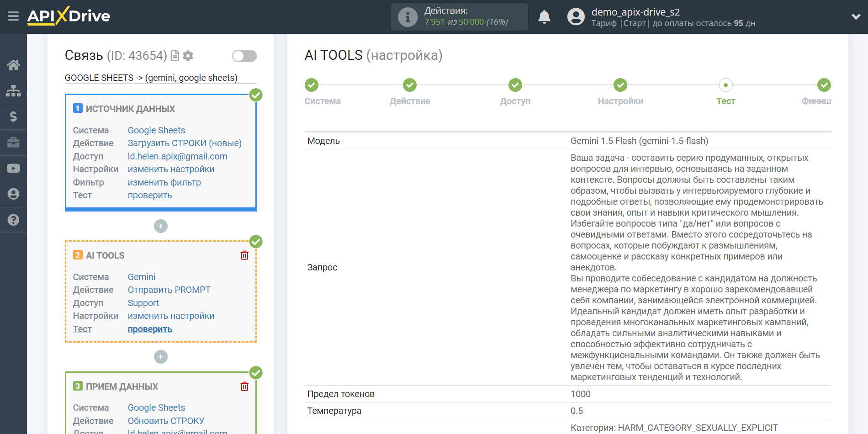Screen dimensions: 868x434
Task: Click the AI TOOLS block header
Action: (x=105, y=255)
